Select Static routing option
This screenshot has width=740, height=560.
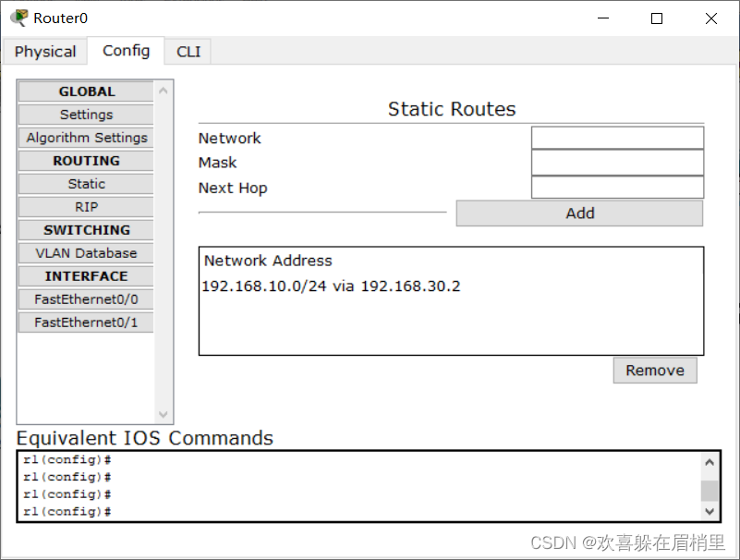tap(86, 184)
